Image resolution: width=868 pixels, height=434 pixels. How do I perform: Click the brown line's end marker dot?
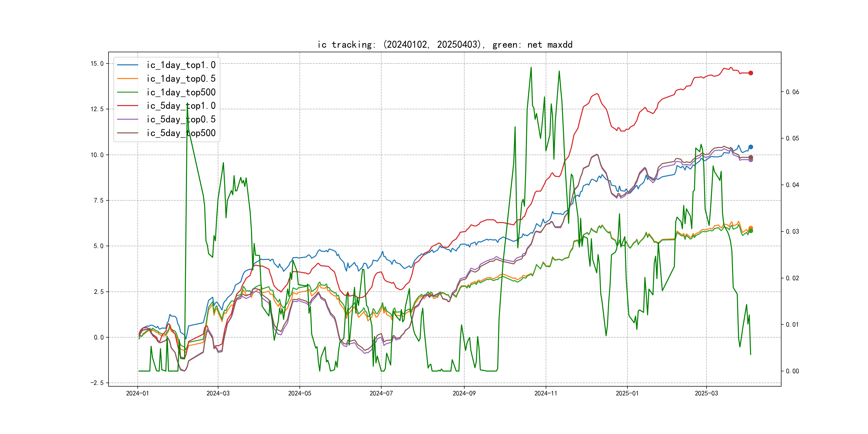click(751, 157)
